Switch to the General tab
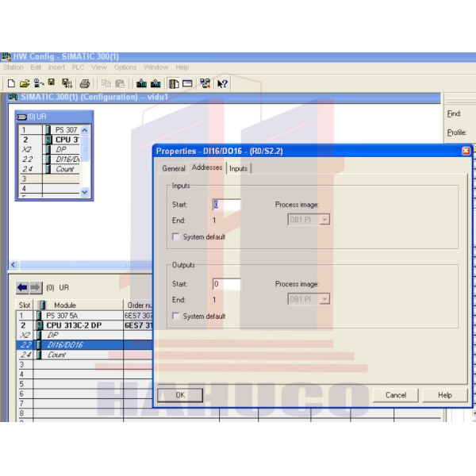 pos(173,168)
